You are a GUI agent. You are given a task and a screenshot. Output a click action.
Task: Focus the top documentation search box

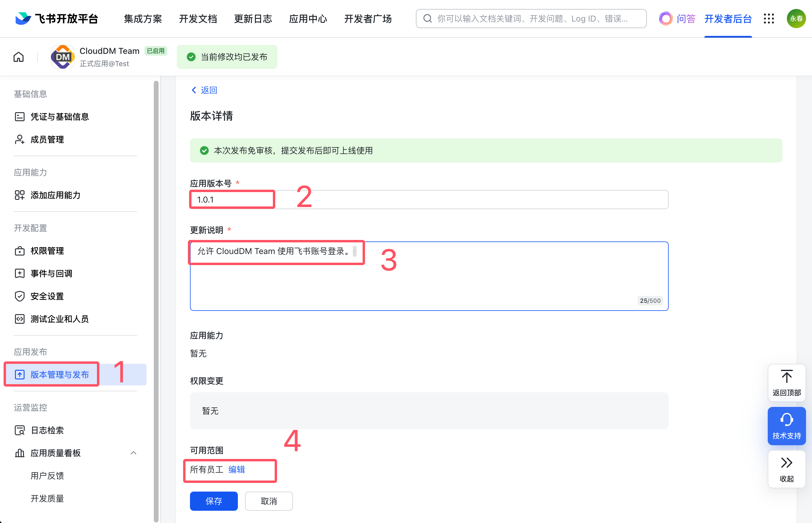click(x=531, y=19)
